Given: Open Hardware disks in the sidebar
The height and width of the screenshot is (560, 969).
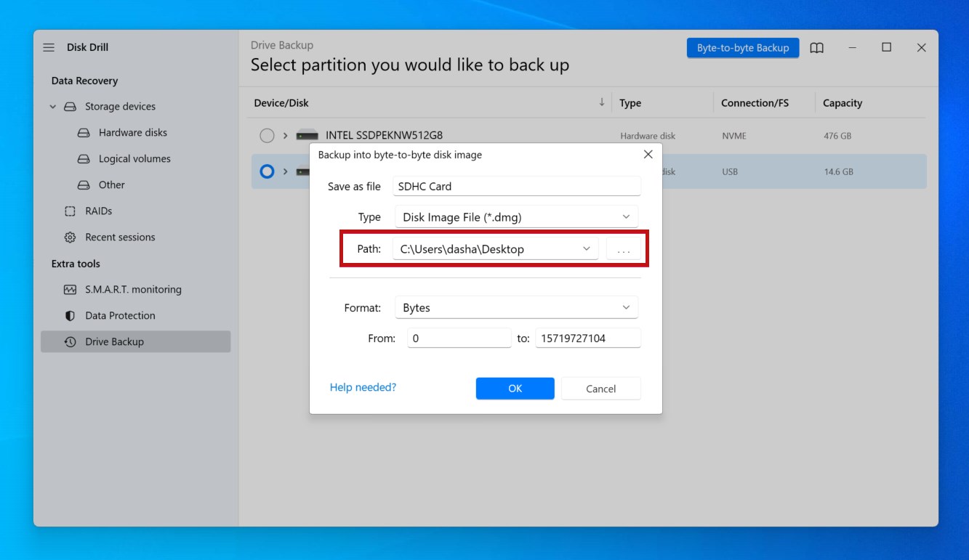Looking at the screenshot, I should tap(133, 133).
